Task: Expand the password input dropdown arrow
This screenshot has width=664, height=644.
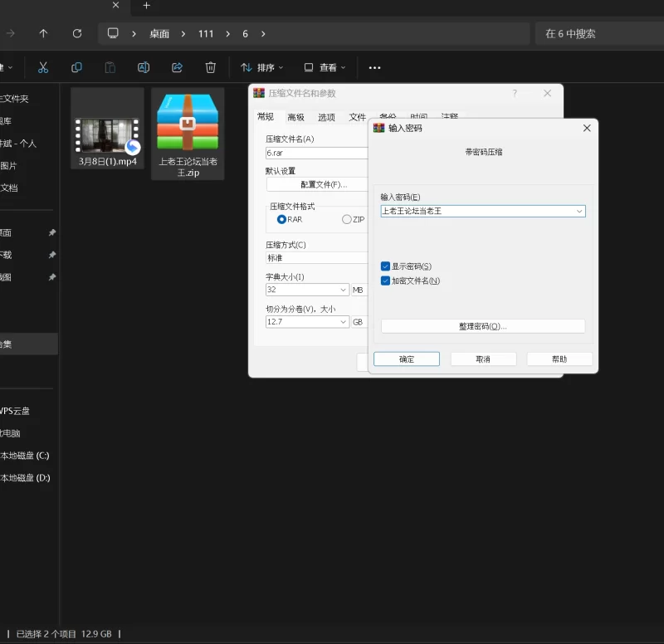Action: [579, 212]
